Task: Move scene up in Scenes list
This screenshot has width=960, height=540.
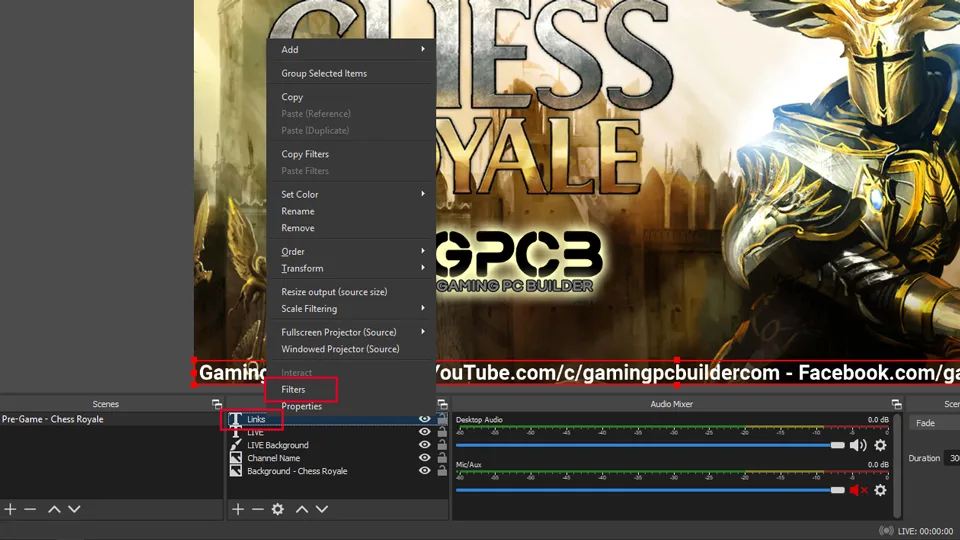Action: 54,509
